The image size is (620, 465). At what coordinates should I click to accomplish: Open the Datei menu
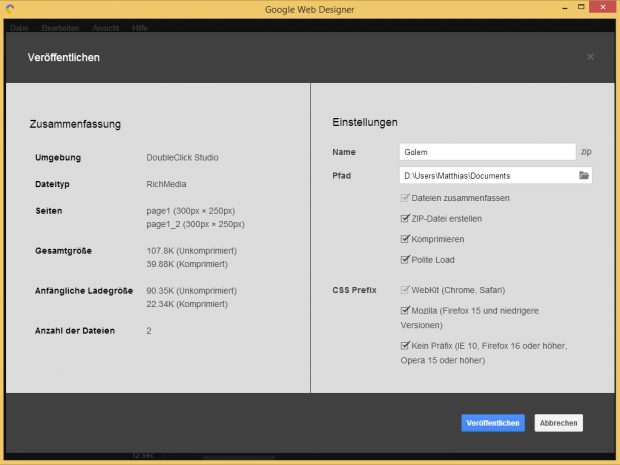[19, 27]
